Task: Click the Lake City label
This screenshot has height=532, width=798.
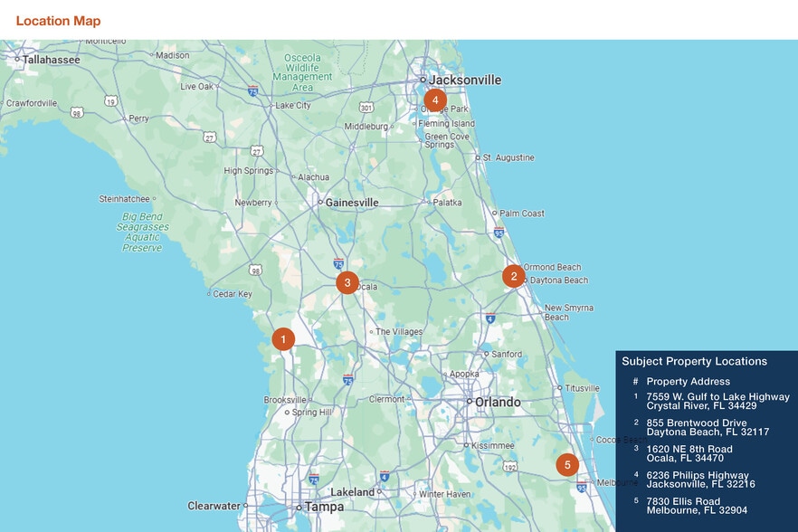Action: tap(292, 105)
